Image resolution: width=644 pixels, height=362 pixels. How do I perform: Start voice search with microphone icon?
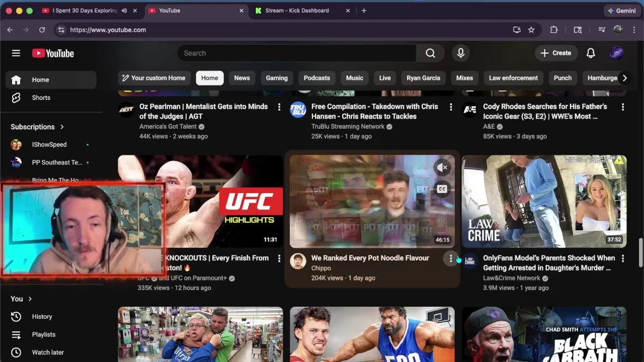tap(460, 53)
